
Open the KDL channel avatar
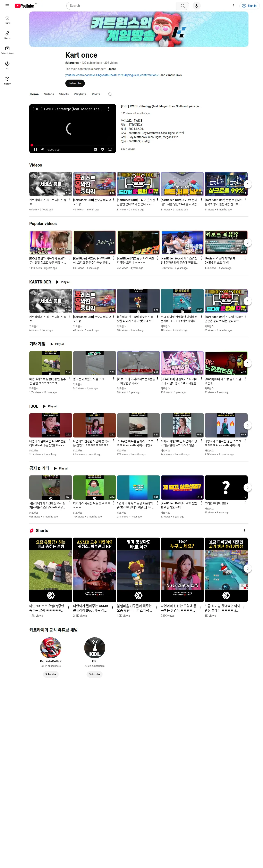pos(94,648)
